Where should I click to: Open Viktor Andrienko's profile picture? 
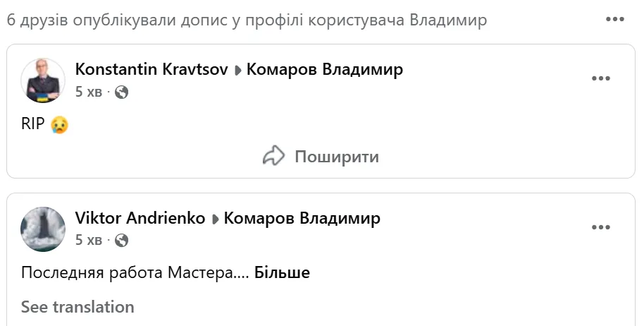click(x=44, y=229)
